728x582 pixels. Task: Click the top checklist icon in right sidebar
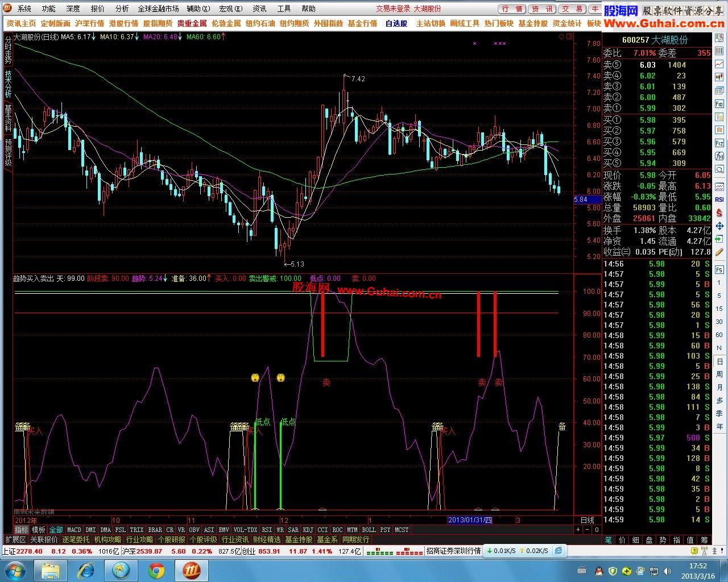719,39
